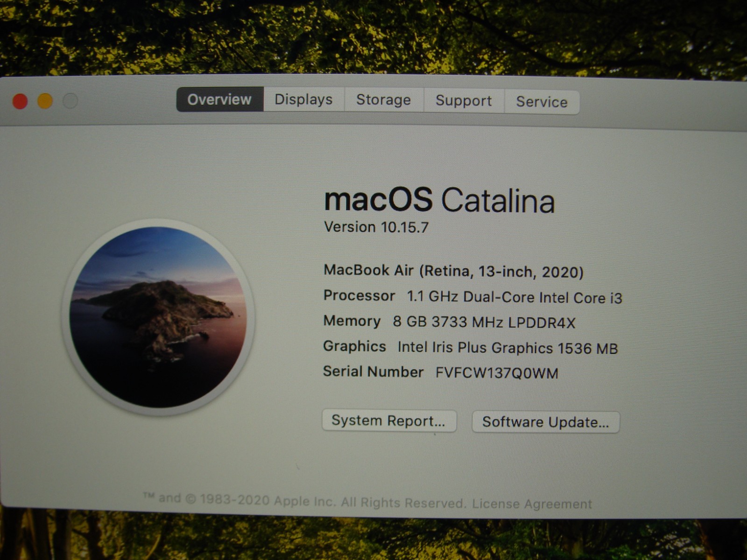Screen dimensions: 747x560
Task: Switch to the Overview tab
Action: click(x=220, y=99)
